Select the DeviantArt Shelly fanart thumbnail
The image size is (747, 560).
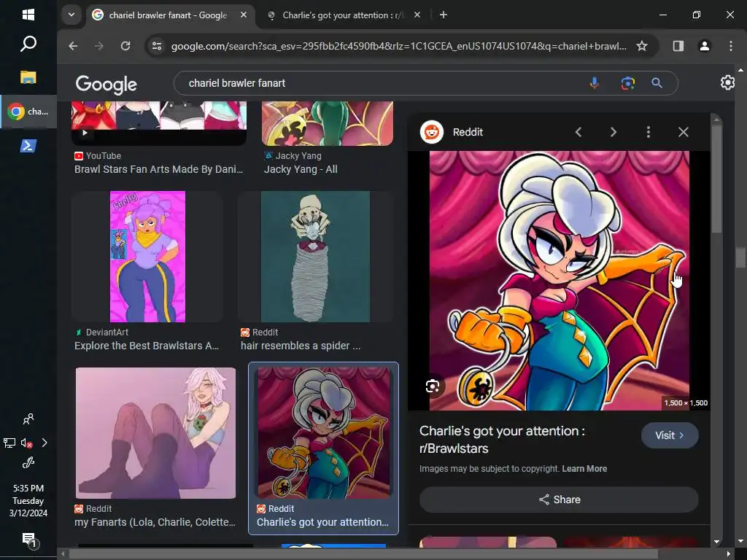(147, 257)
